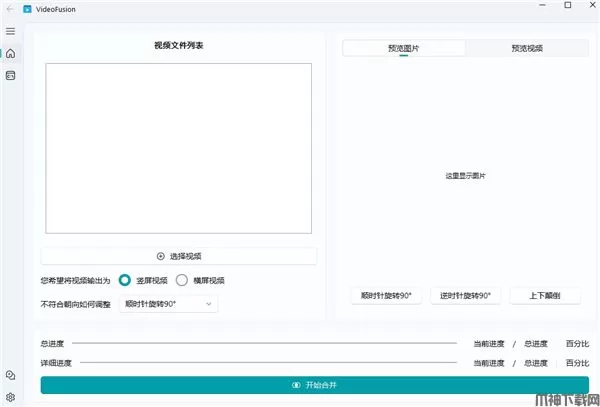This screenshot has height=407, width=600.
Task: Start merging with 开始合并 button
Action: (x=315, y=385)
